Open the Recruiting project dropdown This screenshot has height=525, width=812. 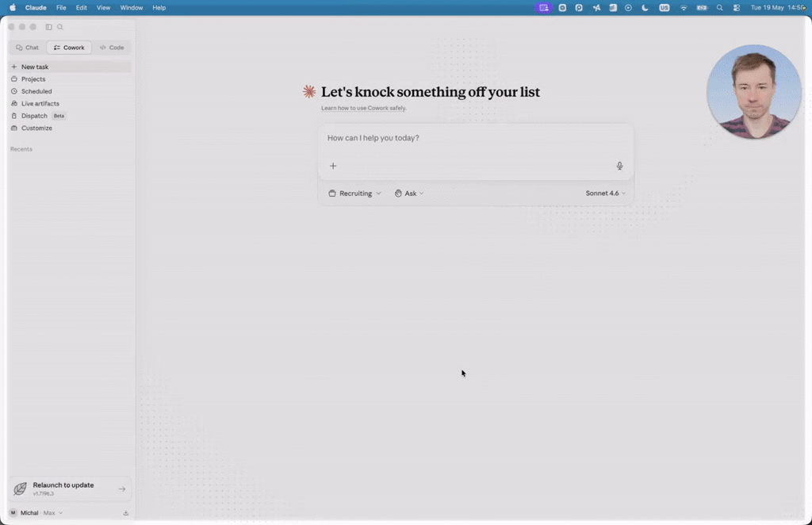pos(354,194)
